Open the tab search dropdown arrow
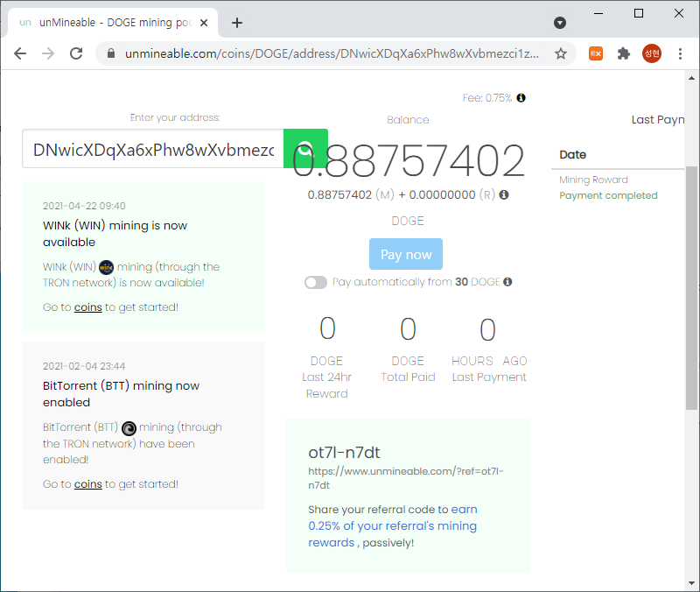This screenshot has height=592, width=700. point(560,23)
